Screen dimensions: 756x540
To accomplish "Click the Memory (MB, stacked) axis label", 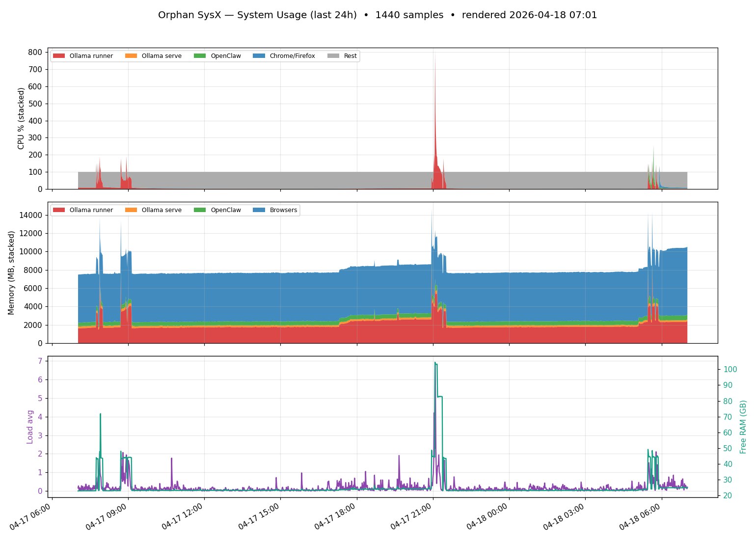I will pyautogui.click(x=11, y=272).
